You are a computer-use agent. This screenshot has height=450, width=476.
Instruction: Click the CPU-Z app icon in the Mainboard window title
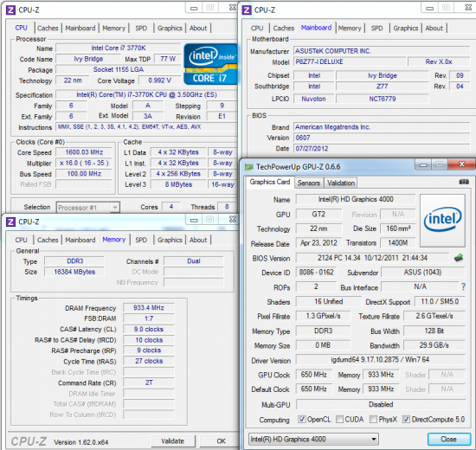coord(247,10)
